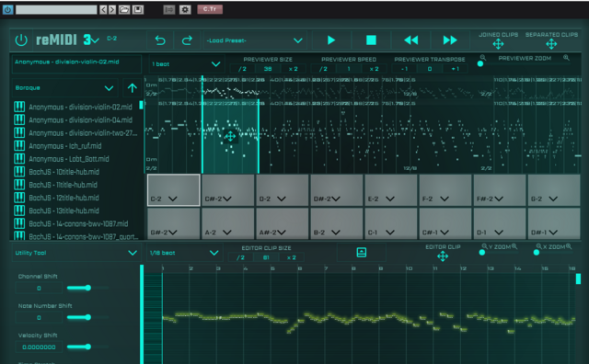Screen dimensions: 589x364
Task: Adjust the Previewer Zoom slider handle
Action: pos(480,63)
